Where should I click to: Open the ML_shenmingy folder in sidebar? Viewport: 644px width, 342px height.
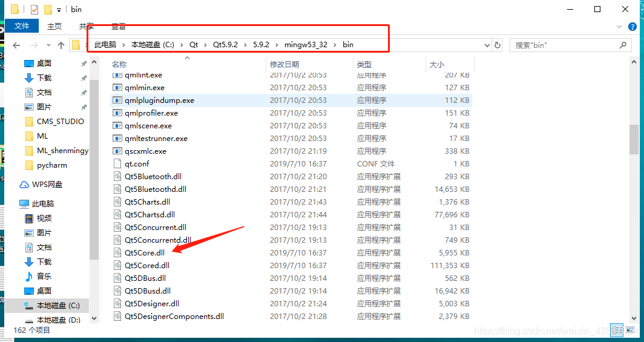coord(62,151)
